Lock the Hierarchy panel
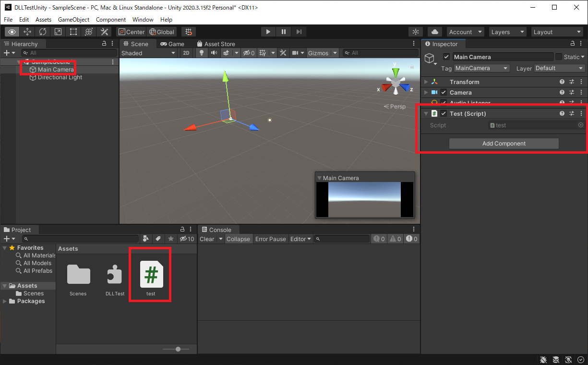Screen dimensions: 588x365 (104, 44)
